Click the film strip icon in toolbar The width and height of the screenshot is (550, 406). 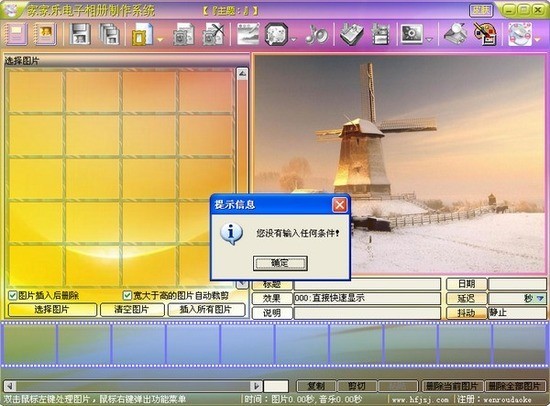click(x=381, y=34)
